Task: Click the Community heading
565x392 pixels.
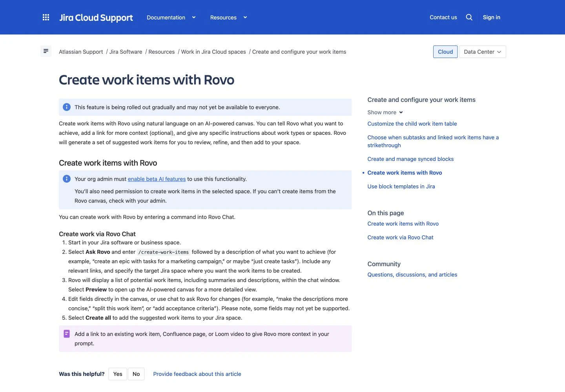Action: (x=384, y=264)
